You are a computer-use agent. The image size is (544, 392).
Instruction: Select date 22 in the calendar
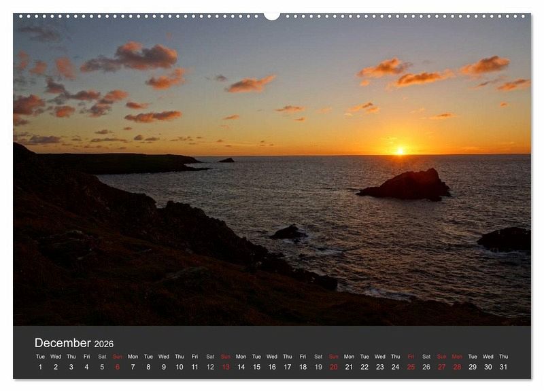(364, 367)
